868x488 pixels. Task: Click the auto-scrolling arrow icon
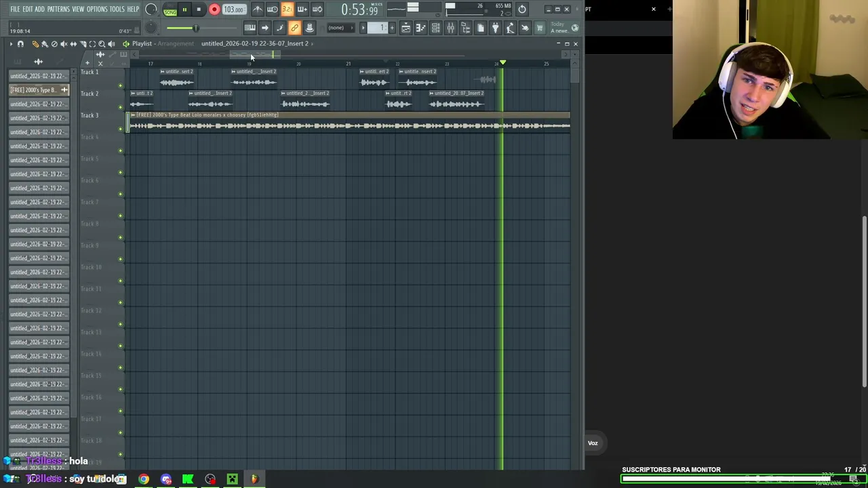coord(264,28)
